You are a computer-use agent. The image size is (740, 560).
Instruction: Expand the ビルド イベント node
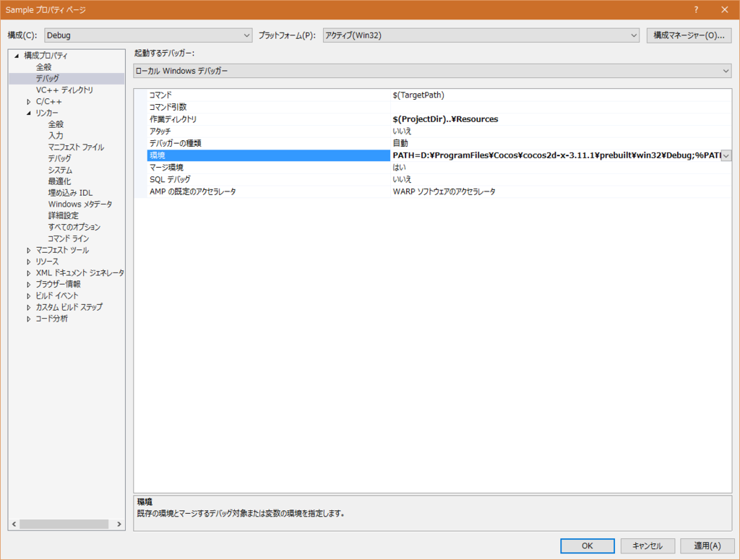click(29, 296)
